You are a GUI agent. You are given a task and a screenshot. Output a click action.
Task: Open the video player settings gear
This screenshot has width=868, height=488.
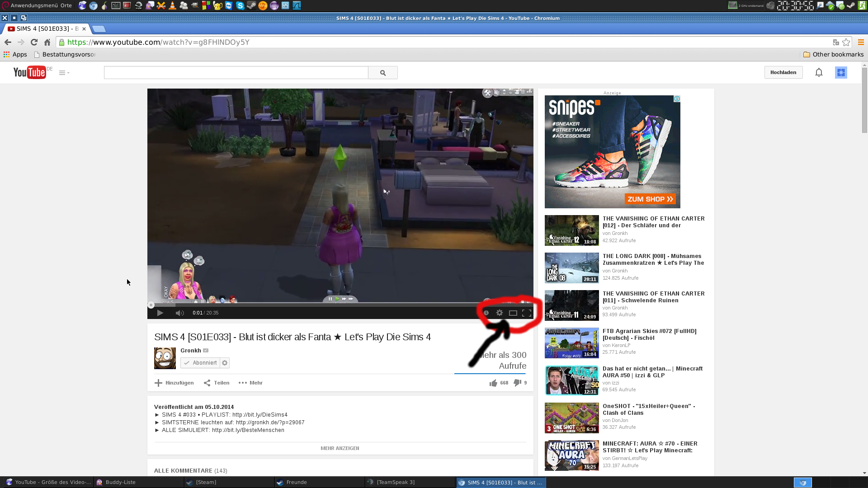coord(500,313)
